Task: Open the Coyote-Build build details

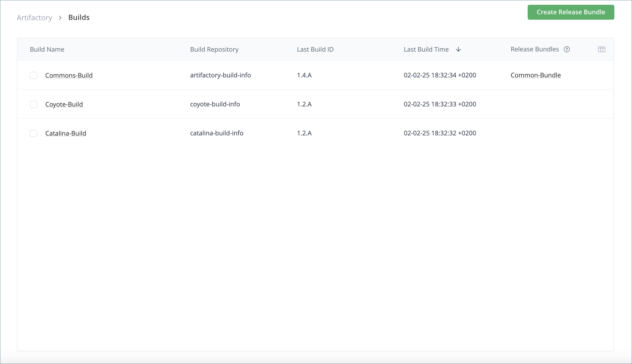Action: click(x=64, y=104)
